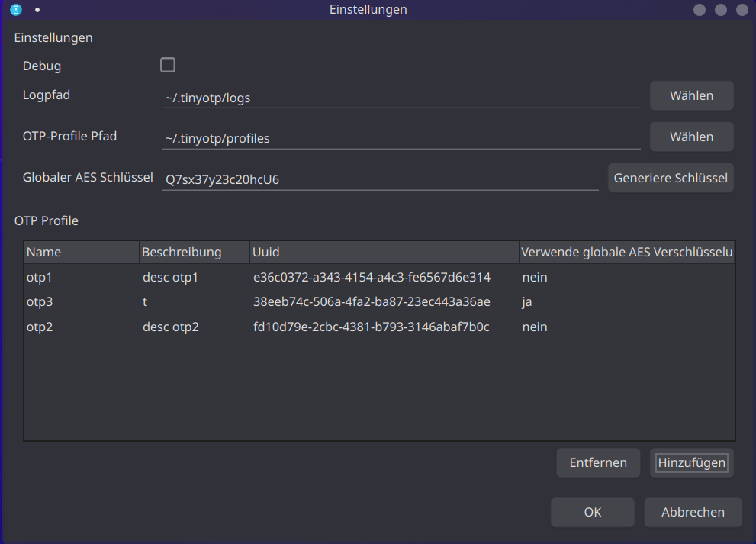Cancel with the Abbrechen button

tap(693, 512)
